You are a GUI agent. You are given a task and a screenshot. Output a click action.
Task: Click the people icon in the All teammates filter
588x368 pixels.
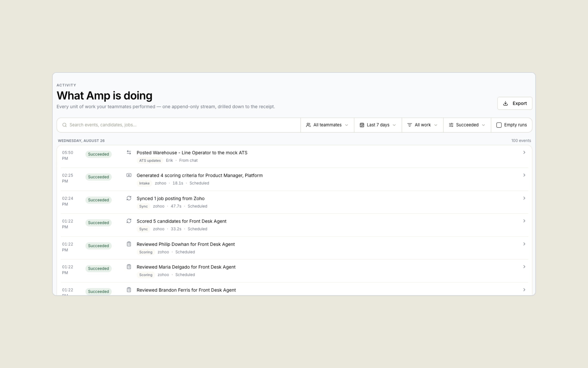point(308,125)
